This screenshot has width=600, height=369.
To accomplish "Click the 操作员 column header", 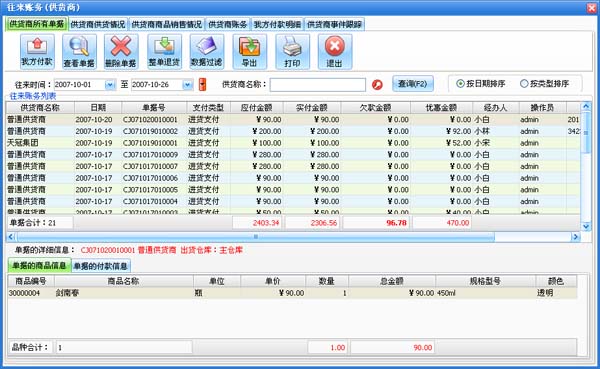I will click(543, 108).
